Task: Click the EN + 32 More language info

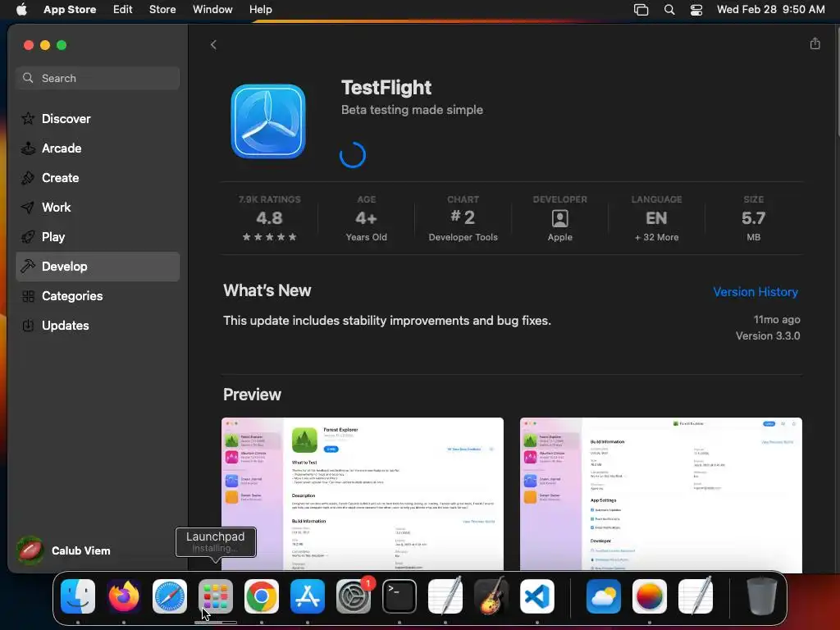Action: 656,218
